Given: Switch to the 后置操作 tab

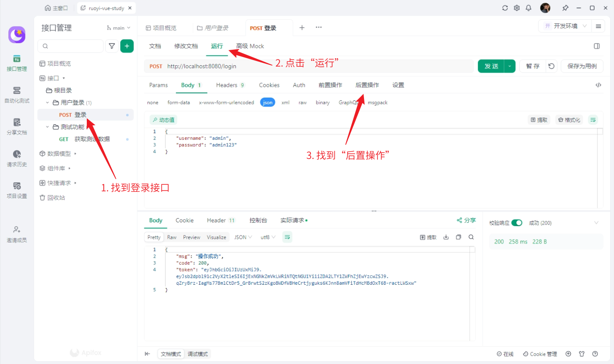Looking at the screenshot, I should pos(367,85).
